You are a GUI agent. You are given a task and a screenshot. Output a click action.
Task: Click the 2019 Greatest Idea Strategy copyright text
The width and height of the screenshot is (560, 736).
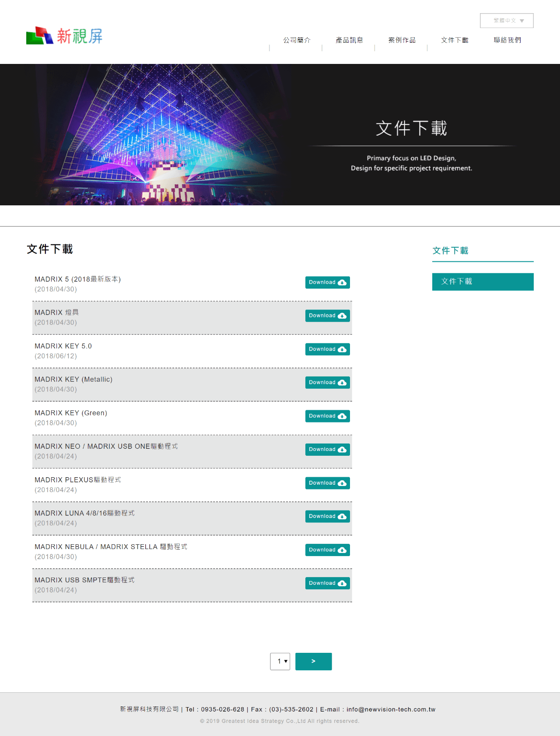(280, 721)
